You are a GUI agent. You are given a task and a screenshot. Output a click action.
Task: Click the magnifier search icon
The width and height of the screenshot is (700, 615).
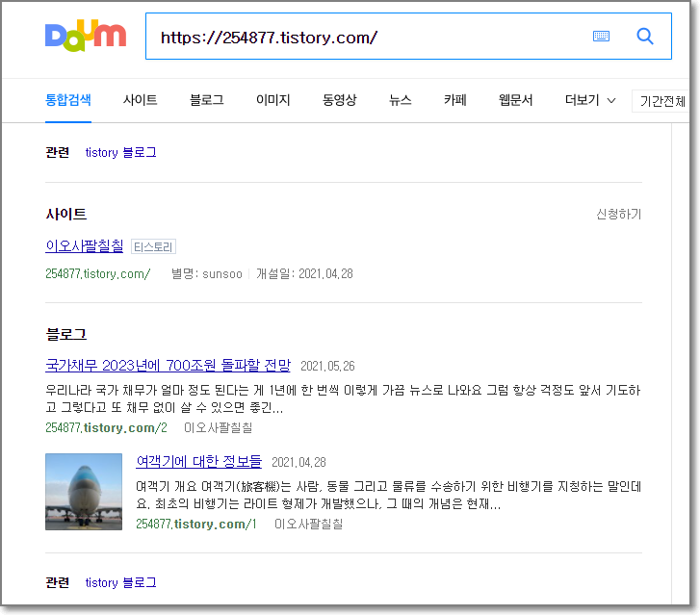[x=645, y=37]
